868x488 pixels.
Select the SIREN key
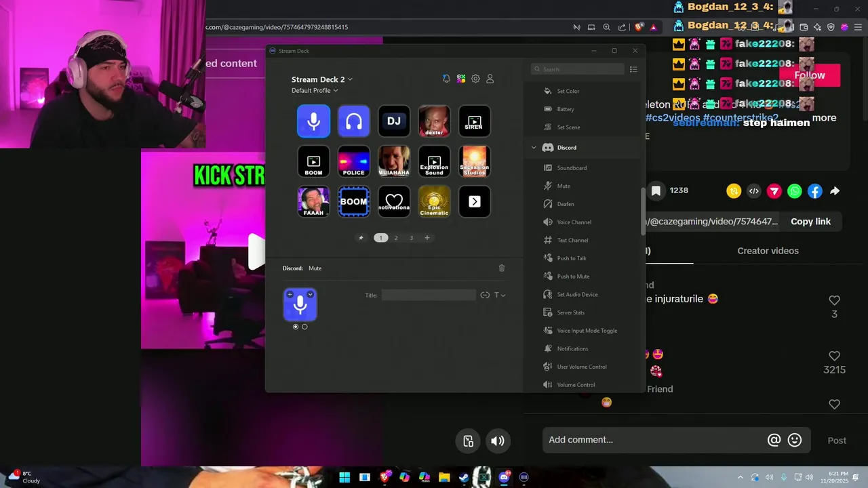pyautogui.click(x=474, y=121)
